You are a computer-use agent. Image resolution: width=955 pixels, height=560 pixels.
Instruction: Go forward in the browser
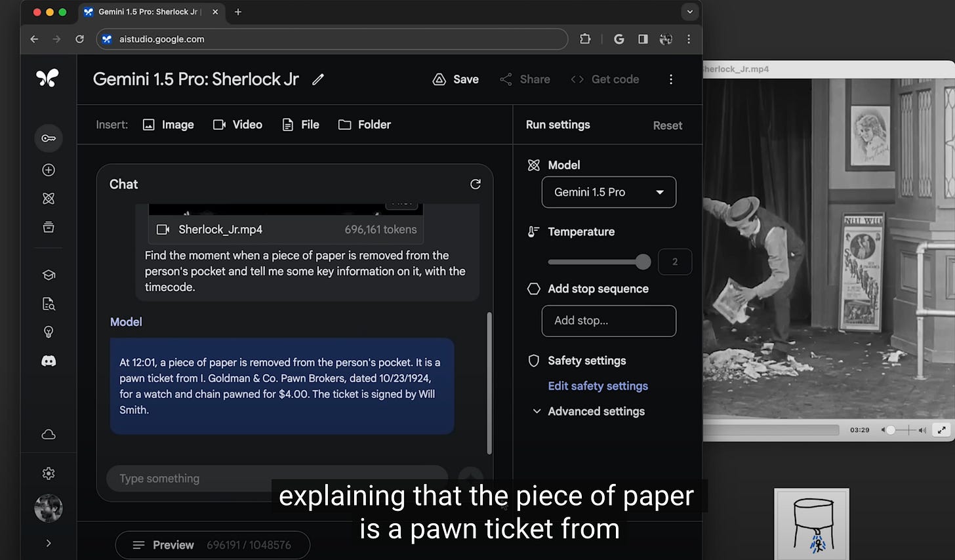56,39
